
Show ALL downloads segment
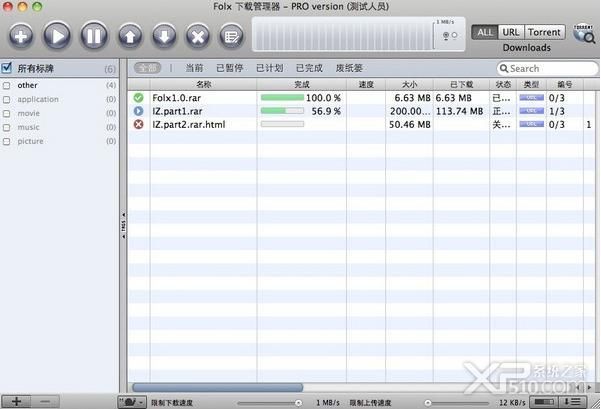[485, 32]
